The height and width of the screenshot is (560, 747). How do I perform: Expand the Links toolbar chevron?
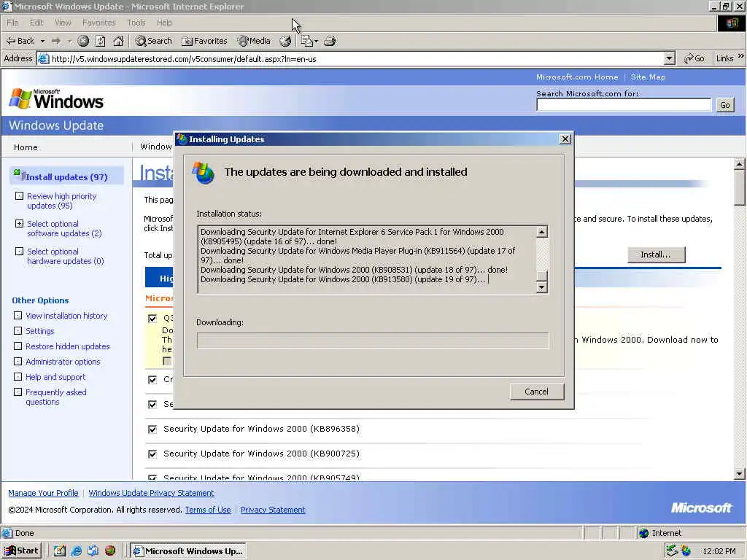pos(741,56)
